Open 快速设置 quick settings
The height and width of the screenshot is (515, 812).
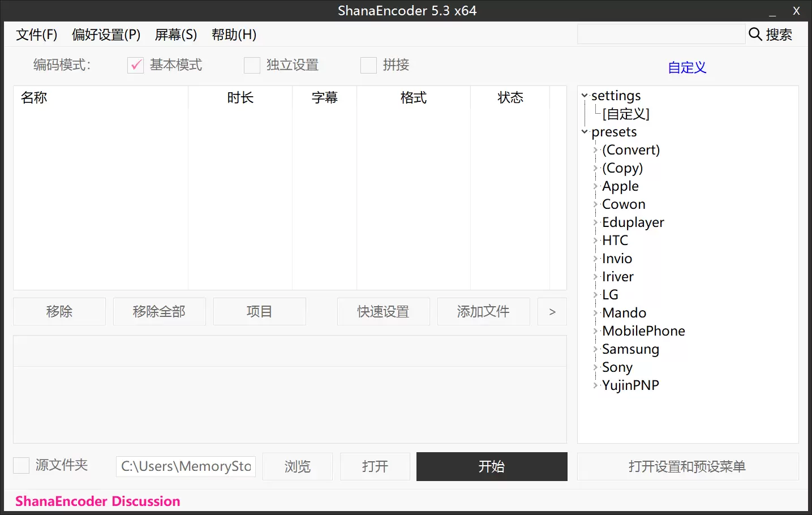(x=384, y=311)
